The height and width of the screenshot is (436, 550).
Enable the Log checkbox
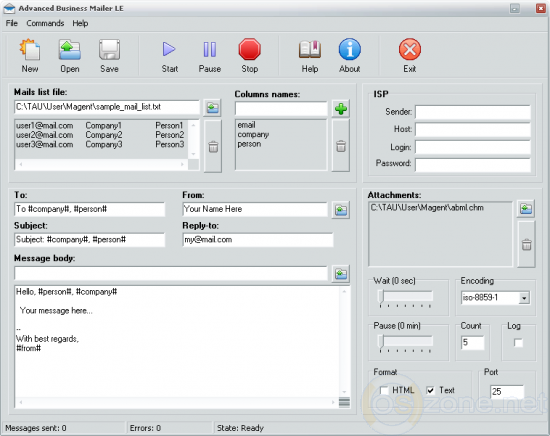coord(518,342)
